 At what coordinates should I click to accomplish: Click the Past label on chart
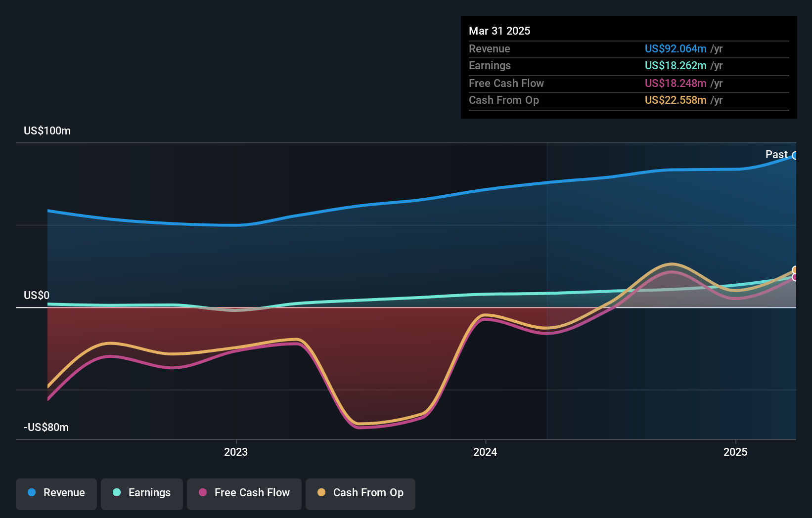point(776,155)
